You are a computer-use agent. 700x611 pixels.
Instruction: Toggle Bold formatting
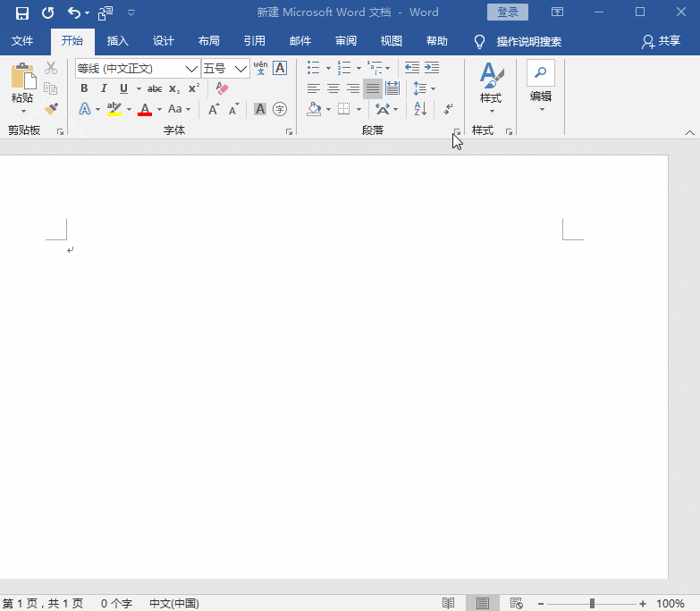84,88
